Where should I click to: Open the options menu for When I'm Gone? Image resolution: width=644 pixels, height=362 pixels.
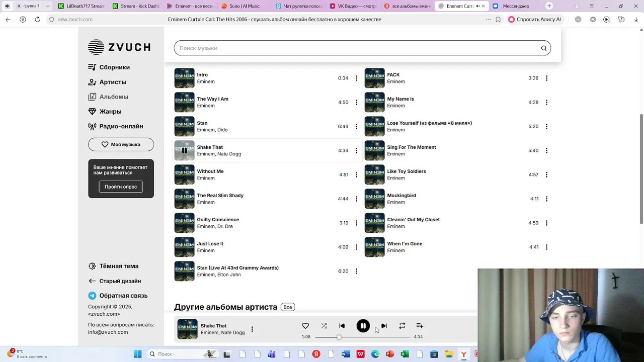546,247
